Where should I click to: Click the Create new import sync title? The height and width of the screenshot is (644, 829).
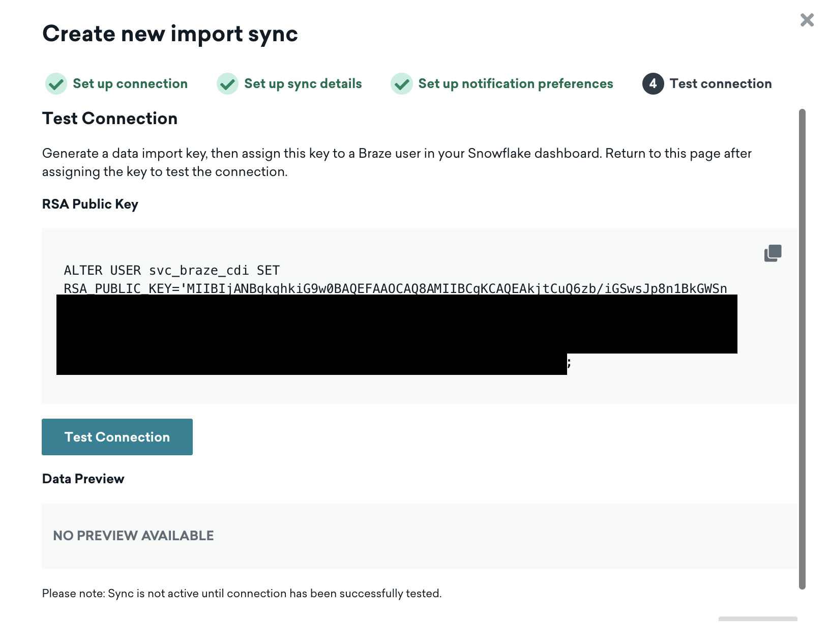170,34
